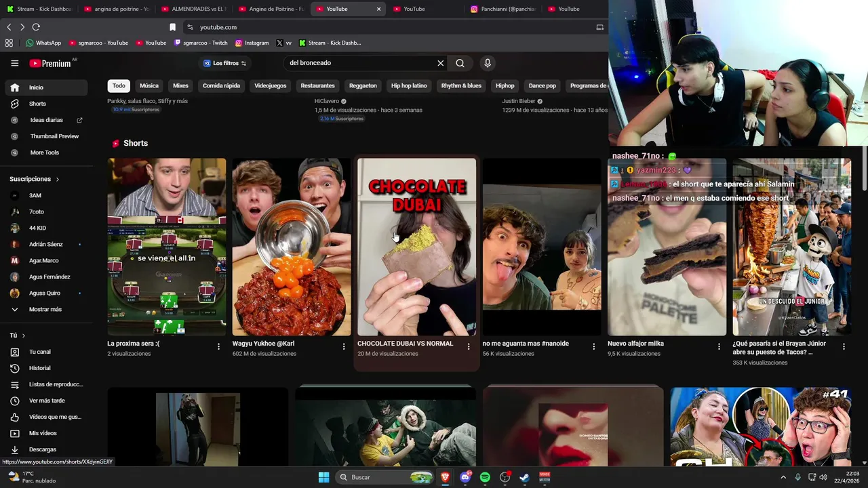Open options menu for Wagyu Yukhoe short
868x488 pixels.
click(x=344, y=346)
